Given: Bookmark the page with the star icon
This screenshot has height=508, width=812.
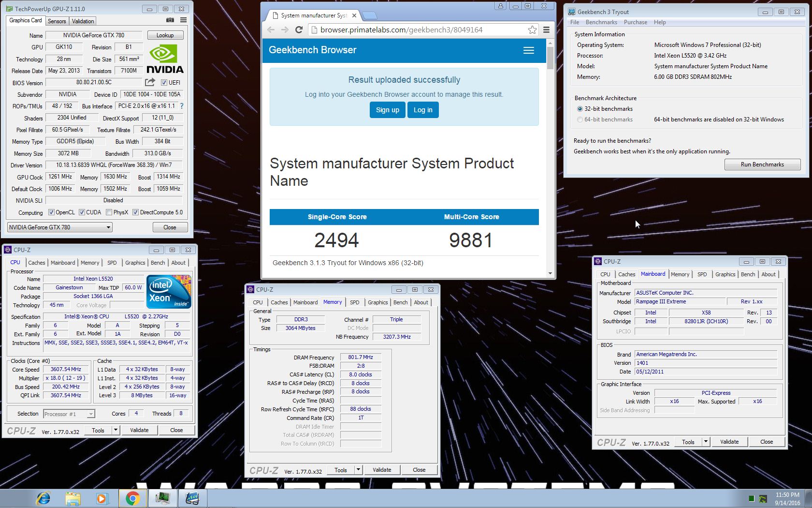Looking at the screenshot, I should pos(532,30).
